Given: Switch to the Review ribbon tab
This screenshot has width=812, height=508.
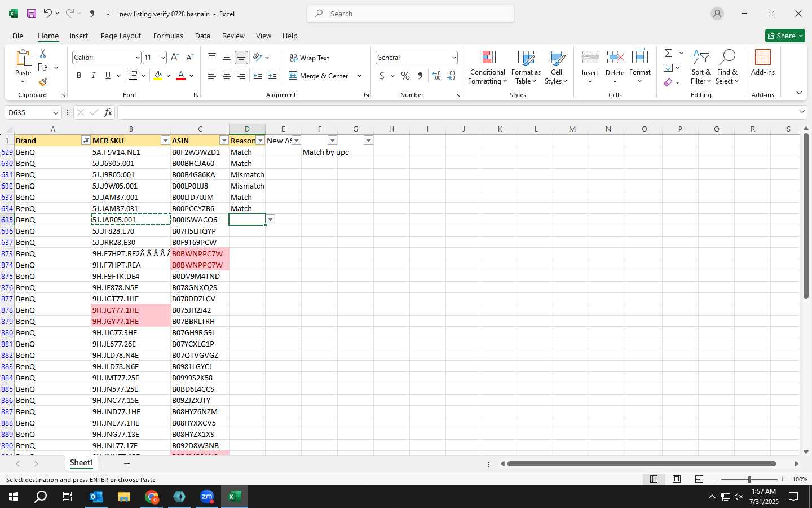Looking at the screenshot, I should (x=233, y=36).
